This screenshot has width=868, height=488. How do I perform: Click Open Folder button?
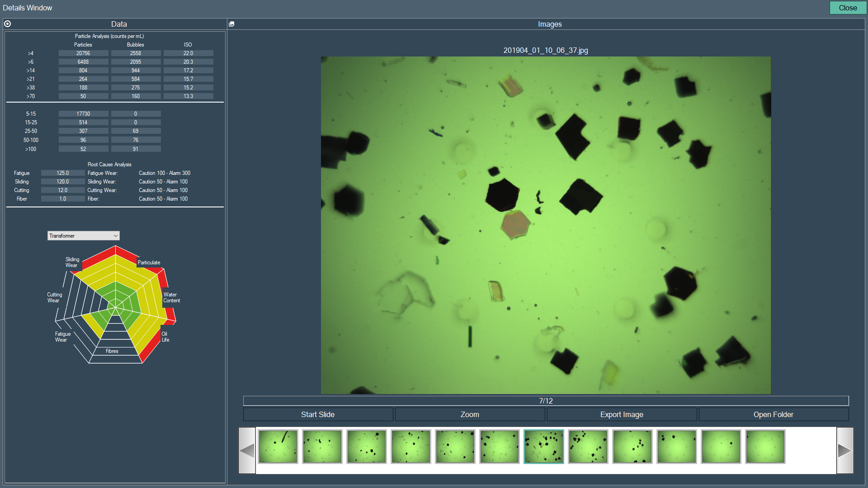[773, 414]
